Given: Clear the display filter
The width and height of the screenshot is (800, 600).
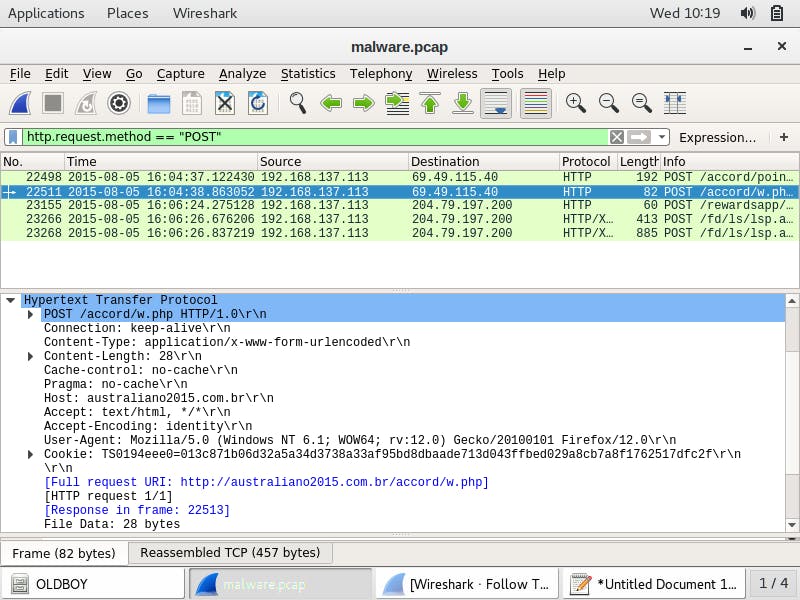Looking at the screenshot, I should pyautogui.click(x=616, y=137).
